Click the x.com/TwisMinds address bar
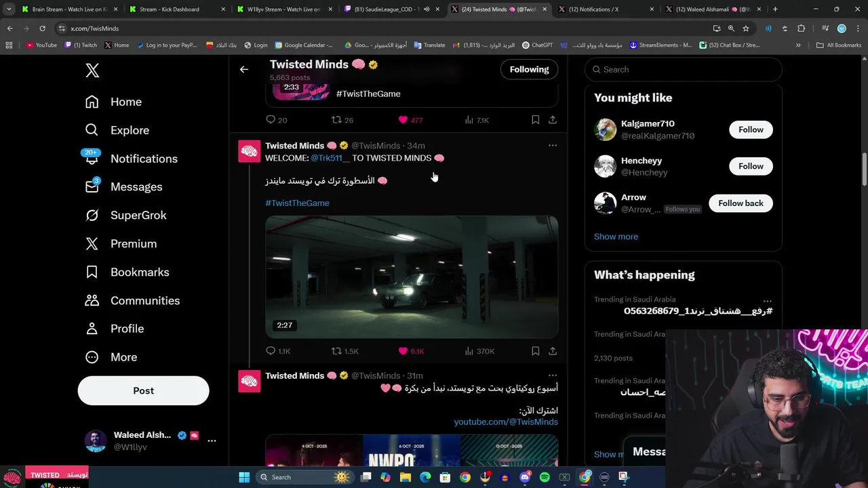The image size is (868, 488). tap(387, 28)
